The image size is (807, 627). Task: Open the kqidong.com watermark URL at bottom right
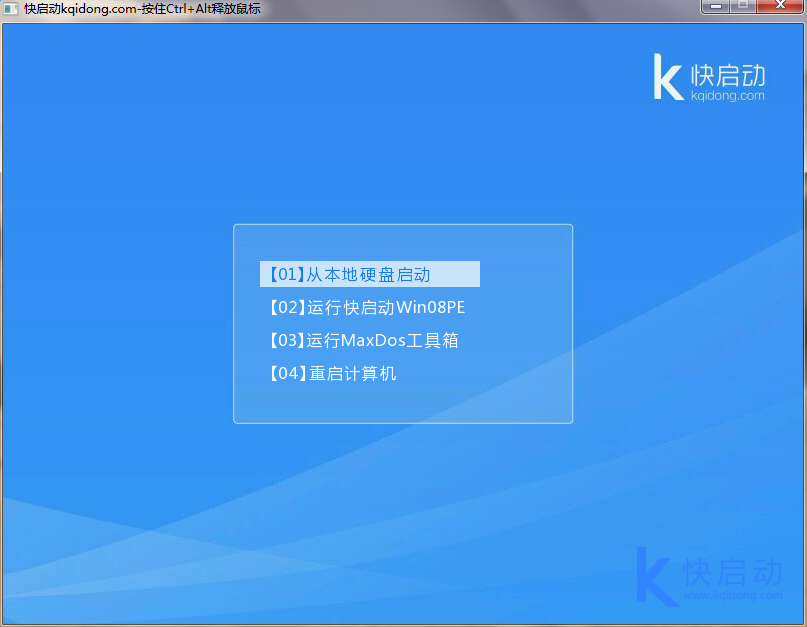coord(733,595)
